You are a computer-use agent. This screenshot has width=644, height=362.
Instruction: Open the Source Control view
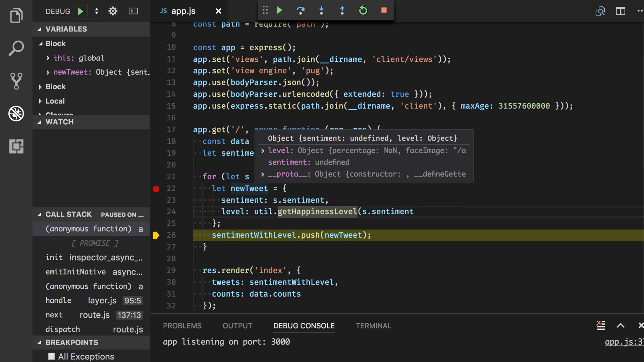(x=16, y=81)
